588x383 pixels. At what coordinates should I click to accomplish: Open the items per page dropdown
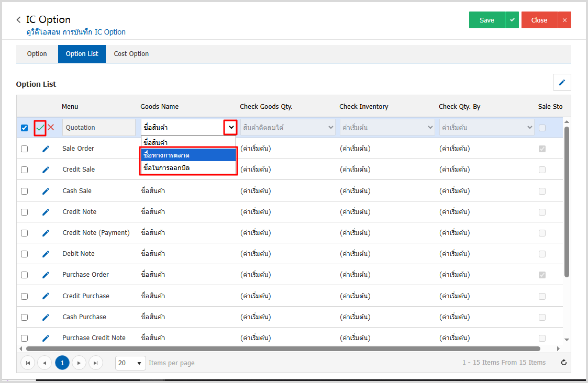[x=130, y=363]
